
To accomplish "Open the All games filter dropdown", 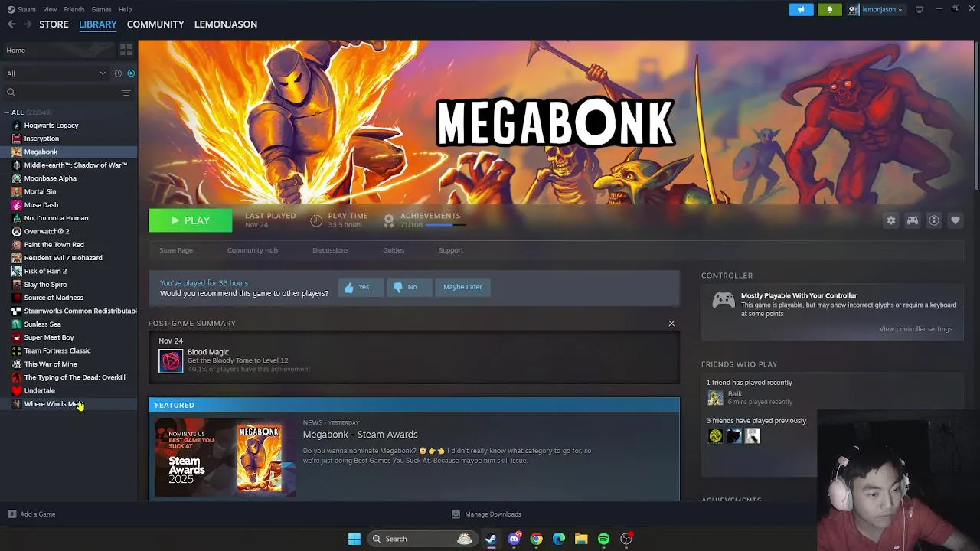I will click(56, 73).
